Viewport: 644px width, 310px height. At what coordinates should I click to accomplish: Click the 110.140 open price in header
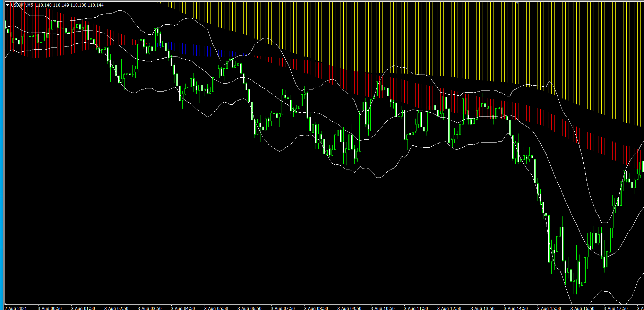point(43,5)
